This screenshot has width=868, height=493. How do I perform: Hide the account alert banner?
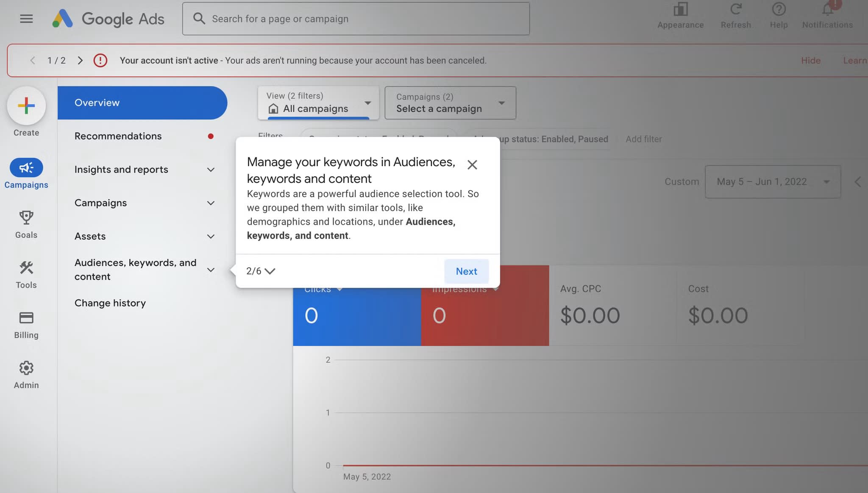point(810,61)
